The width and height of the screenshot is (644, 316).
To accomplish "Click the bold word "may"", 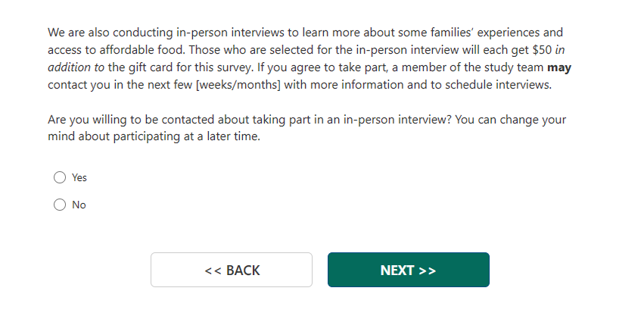I will (x=558, y=67).
